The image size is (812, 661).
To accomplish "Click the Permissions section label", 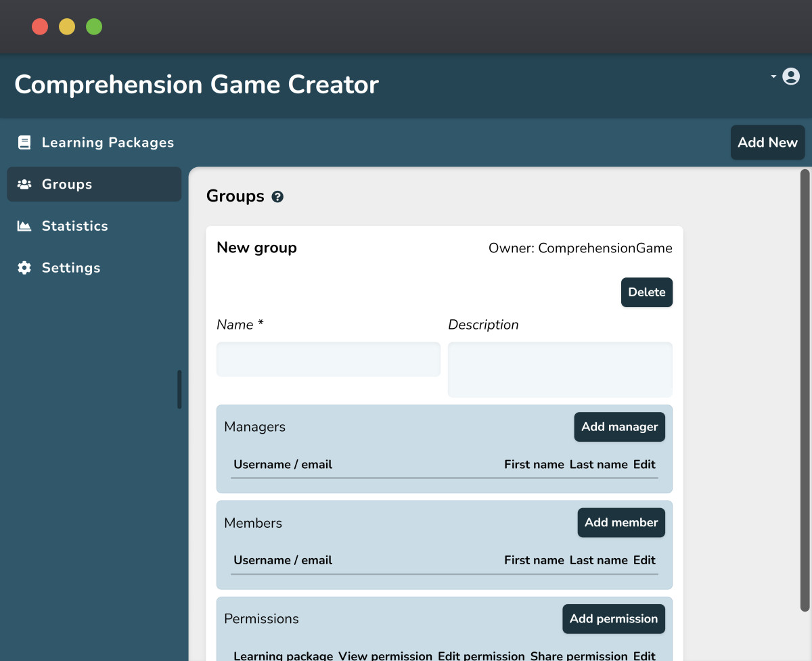I will (261, 619).
